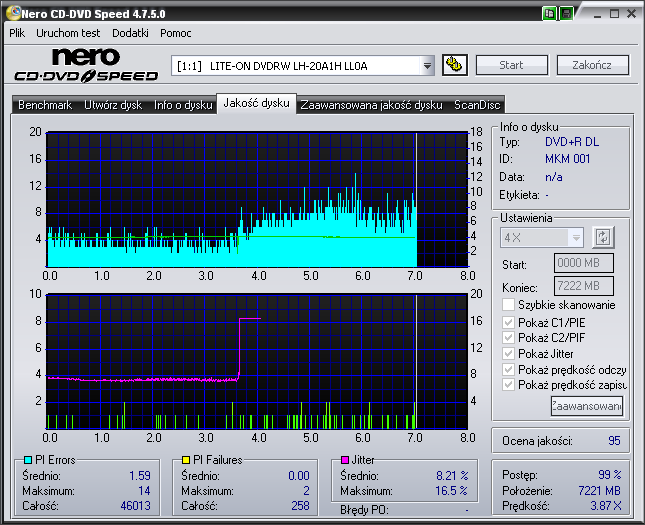
Task: Toggle the Pokaż C2/PIF checkbox
Action: 508,338
